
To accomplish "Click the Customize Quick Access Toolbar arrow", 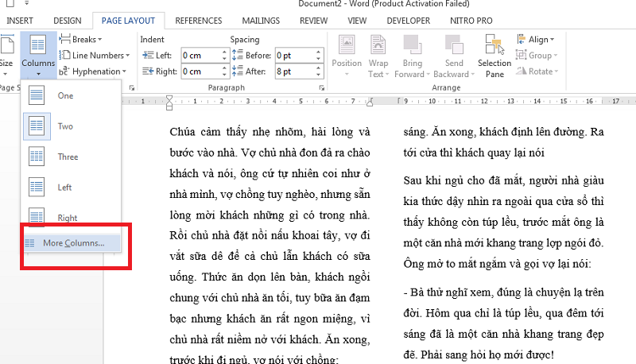I will [x=27, y=3].
